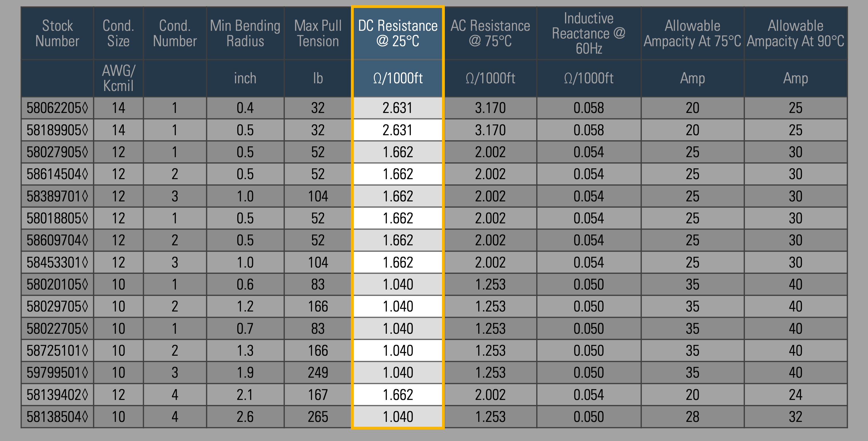
Task: Click conductor number 3 in row 59799501
Action: [x=174, y=373]
